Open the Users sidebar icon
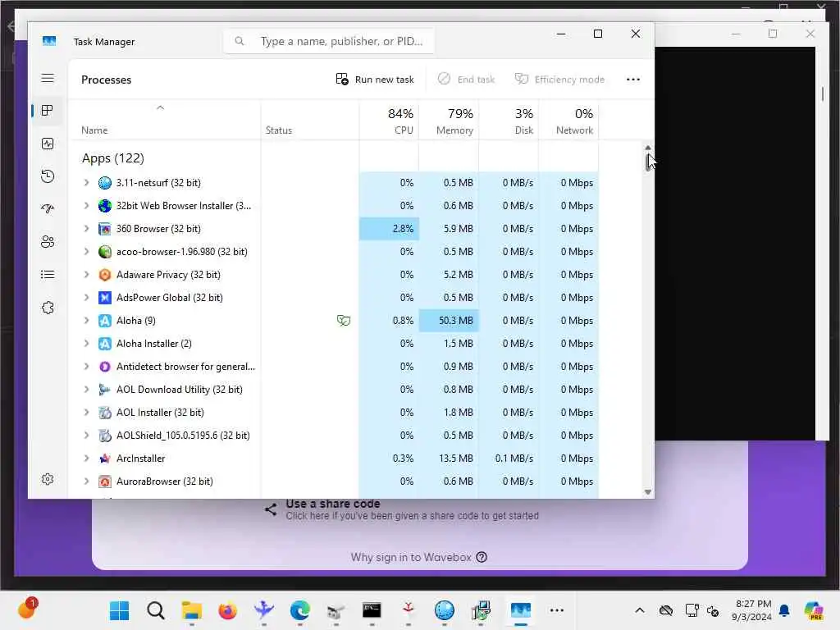This screenshot has height=630, width=840. 48,242
